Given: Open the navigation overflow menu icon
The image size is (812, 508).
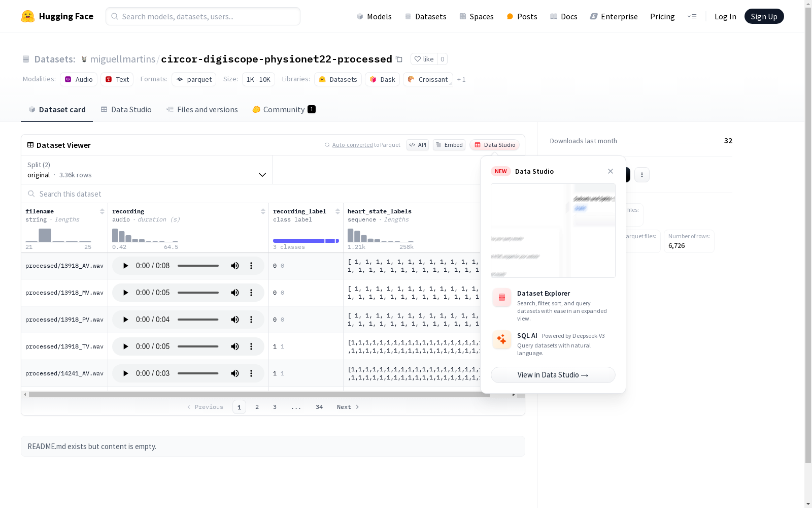Looking at the screenshot, I should click(692, 16).
